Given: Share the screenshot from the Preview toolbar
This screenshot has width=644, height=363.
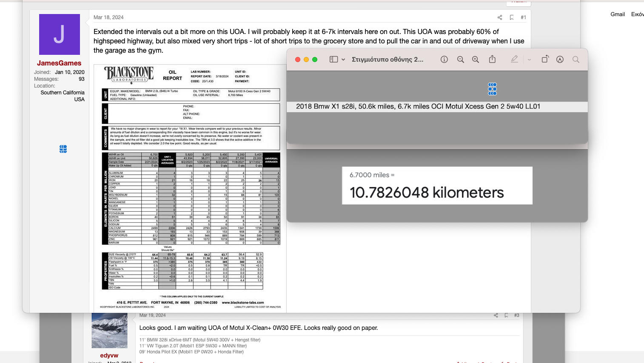Looking at the screenshot, I should tap(492, 59).
